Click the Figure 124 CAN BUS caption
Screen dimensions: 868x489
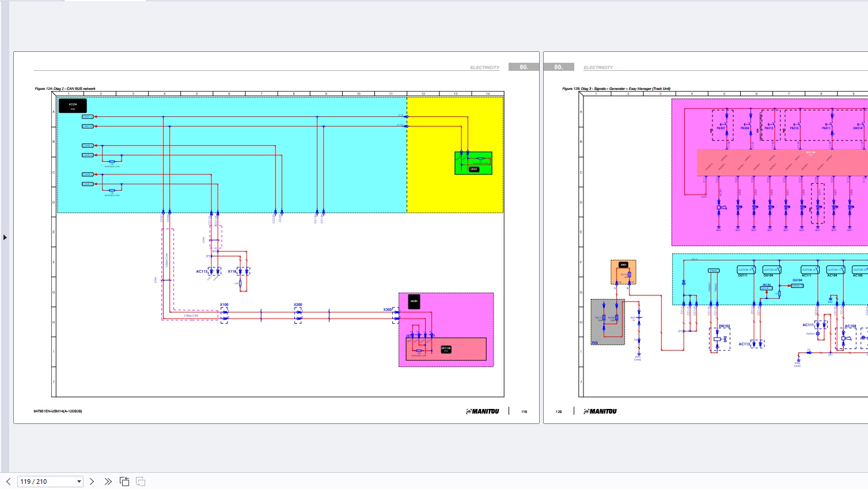point(65,89)
